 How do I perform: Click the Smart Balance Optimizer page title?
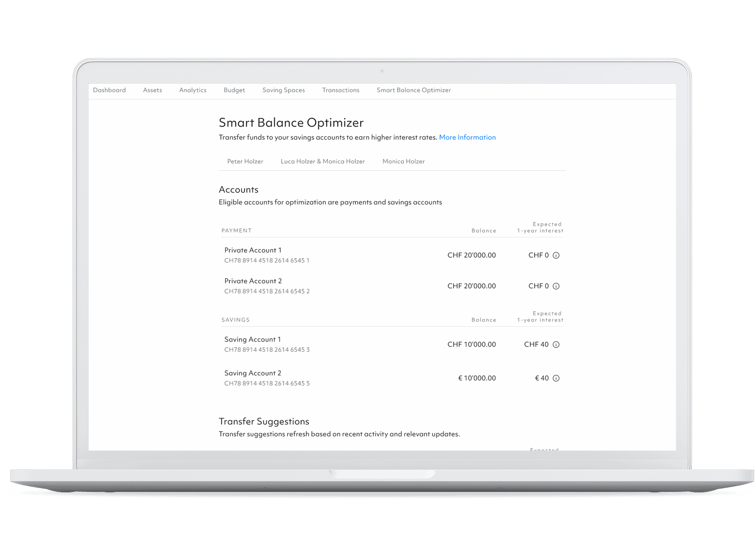(291, 123)
